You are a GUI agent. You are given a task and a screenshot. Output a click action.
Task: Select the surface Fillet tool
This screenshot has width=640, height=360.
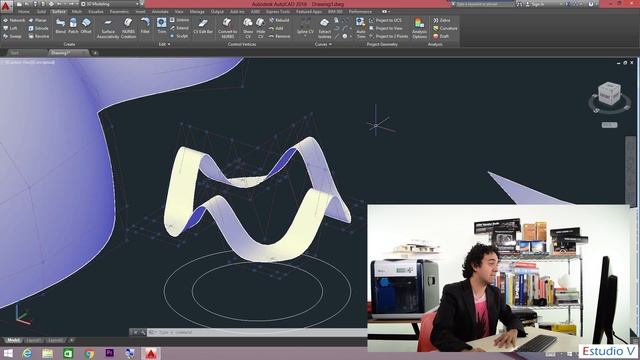tap(145, 26)
